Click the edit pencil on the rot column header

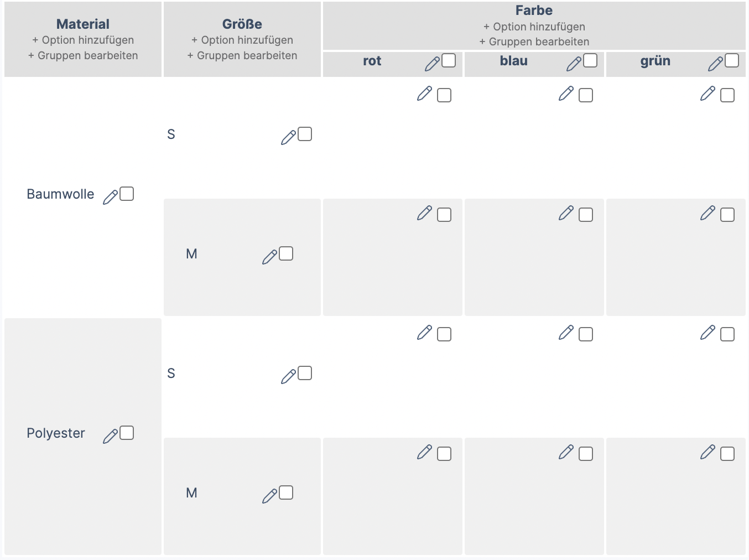click(432, 64)
